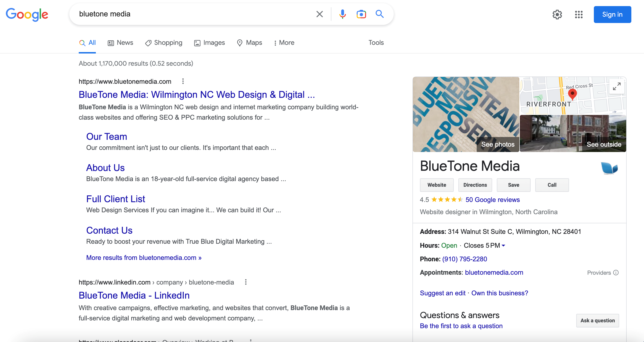Click the https://www.bluetonemedia.com URL text
Screen dimensions: 644x342
125,82
